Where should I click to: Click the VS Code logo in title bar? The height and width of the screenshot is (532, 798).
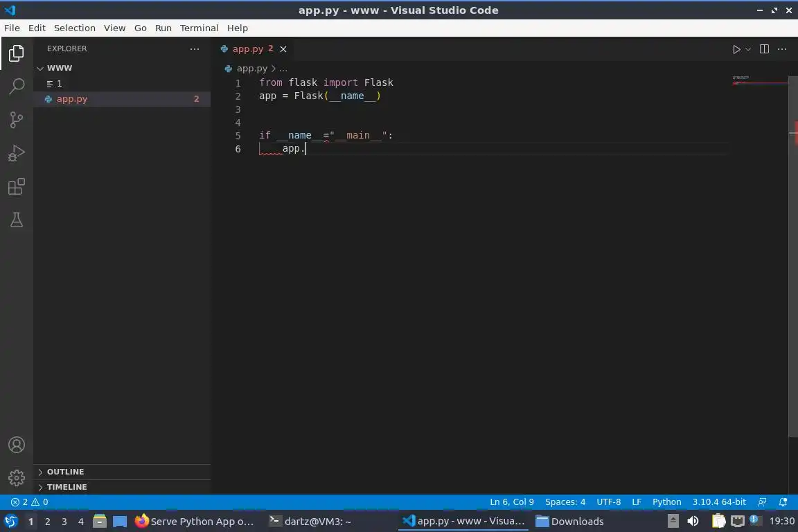coord(10,10)
